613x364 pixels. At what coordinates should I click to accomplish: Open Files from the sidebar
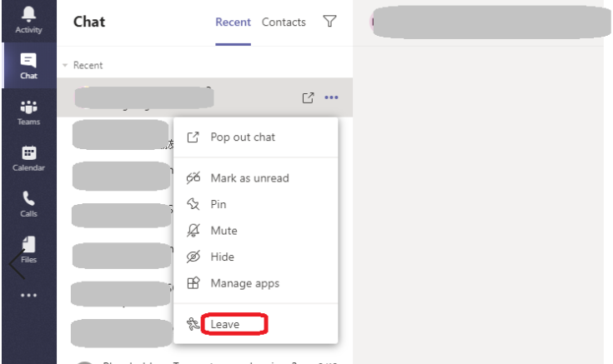[28, 250]
